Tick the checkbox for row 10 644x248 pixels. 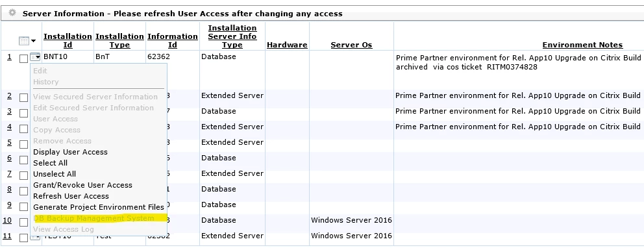click(x=24, y=222)
